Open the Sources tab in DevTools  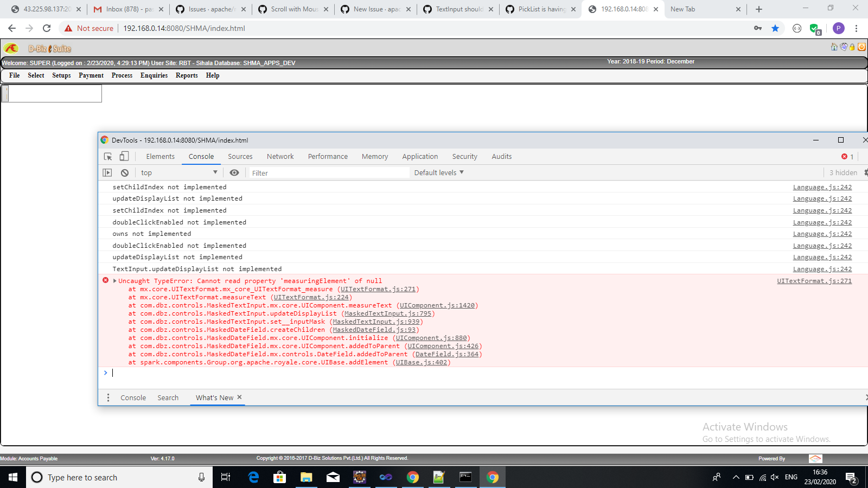coord(240,156)
